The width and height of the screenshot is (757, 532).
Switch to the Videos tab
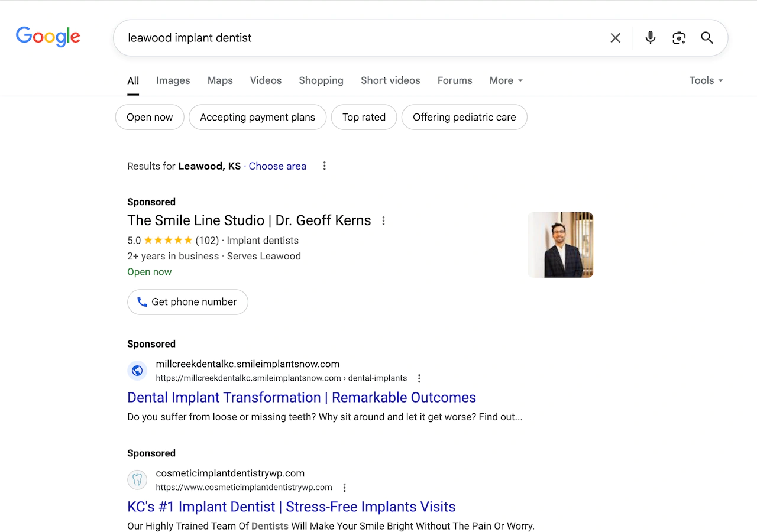click(x=266, y=80)
